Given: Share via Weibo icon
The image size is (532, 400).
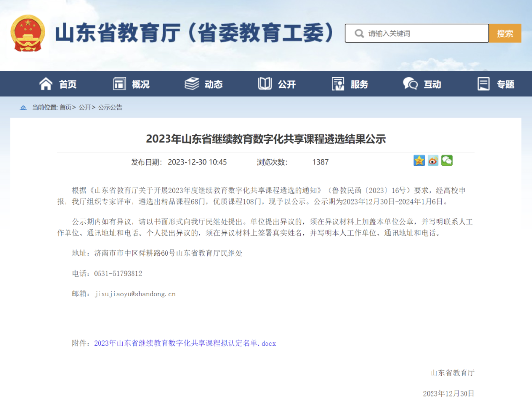Looking at the screenshot, I should point(433,161).
